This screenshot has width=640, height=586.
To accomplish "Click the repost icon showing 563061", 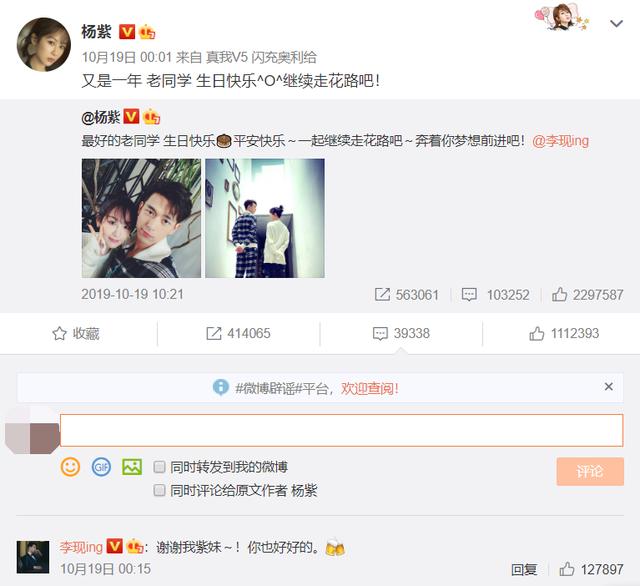I will tap(407, 295).
